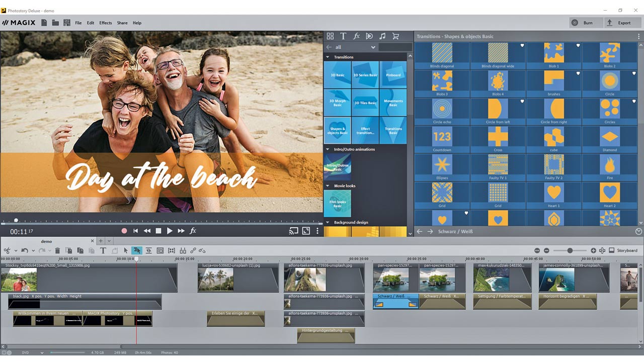Open the Music tab in the media pool
Viewport: 644px width, 362px height.
click(x=382, y=36)
